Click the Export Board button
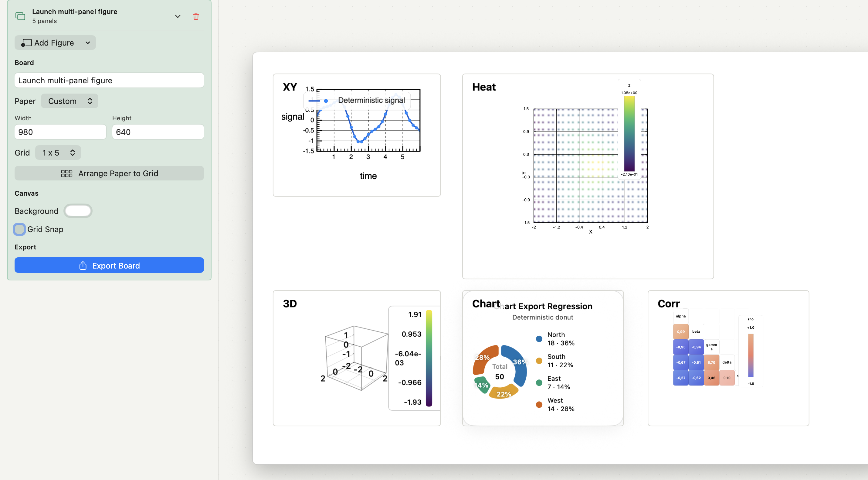This screenshot has width=868, height=480. [x=109, y=266]
